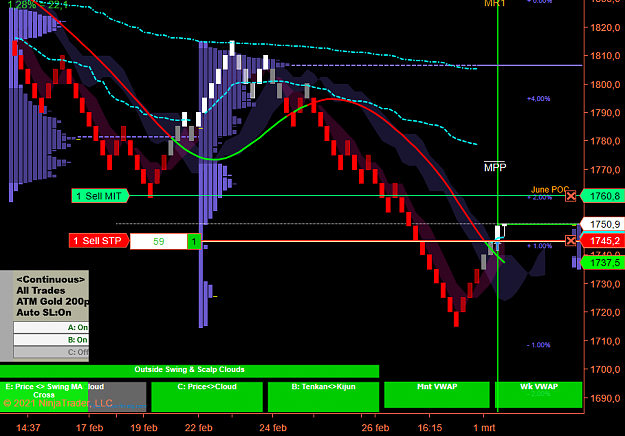The image size is (625, 436).
Task: Click the 'ATM Gold 200p' text
Action: (x=53, y=301)
